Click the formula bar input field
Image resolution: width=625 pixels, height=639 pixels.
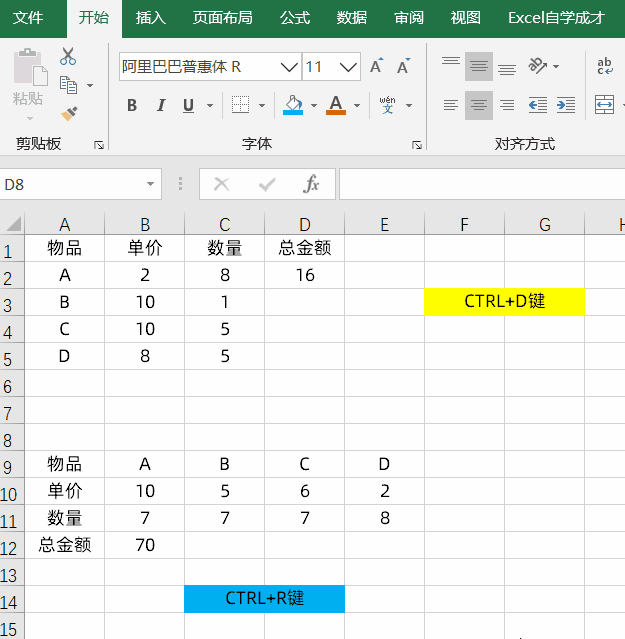coord(482,184)
